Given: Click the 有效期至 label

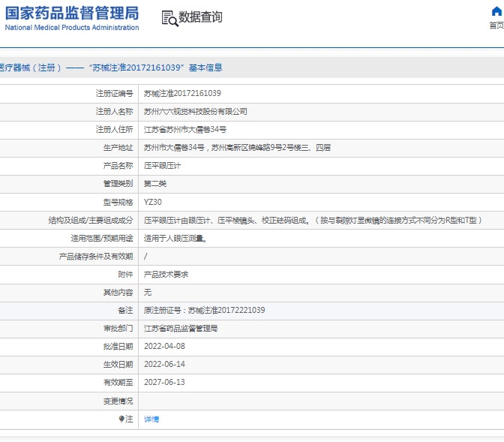Looking at the screenshot, I should pyautogui.click(x=118, y=383).
